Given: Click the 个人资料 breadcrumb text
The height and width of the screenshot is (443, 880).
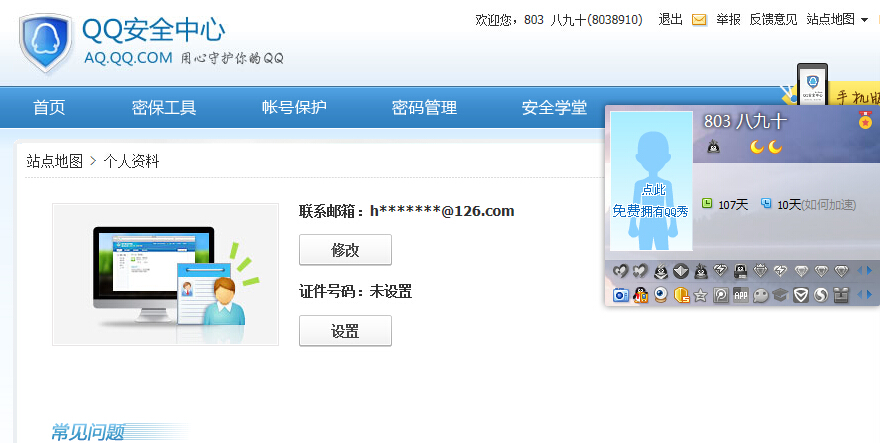Looking at the screenshot, I should 131,162.
